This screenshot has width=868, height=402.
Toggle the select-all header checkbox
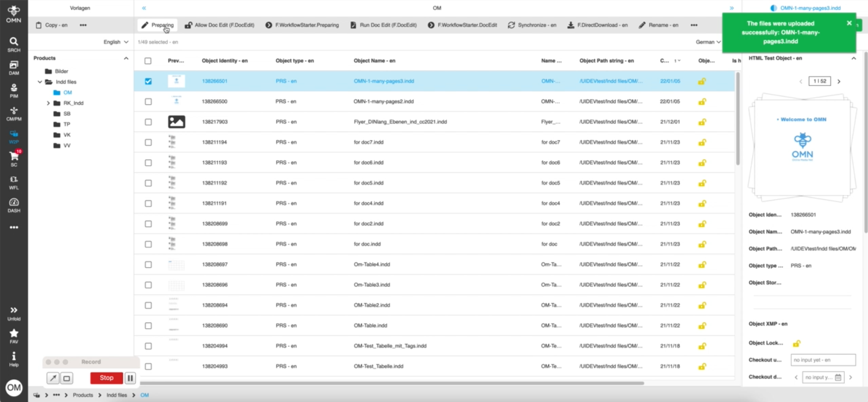coord(148,61)
